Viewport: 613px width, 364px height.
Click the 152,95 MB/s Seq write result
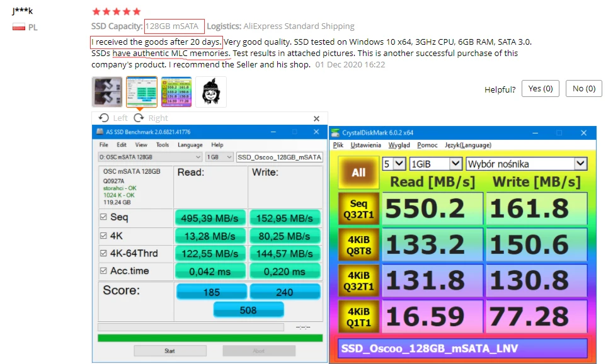[285, 218]
